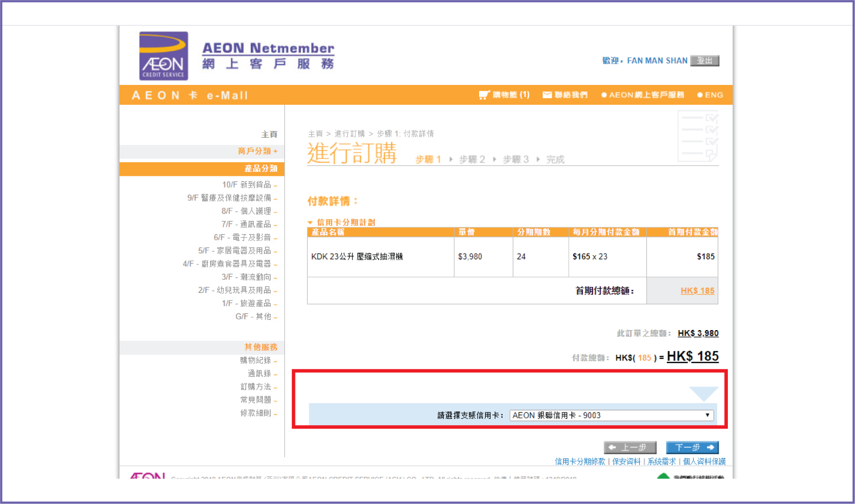This screenshot has width=855, height=504.
Task: Click the 登出 logout button
Action: point(704,61)
